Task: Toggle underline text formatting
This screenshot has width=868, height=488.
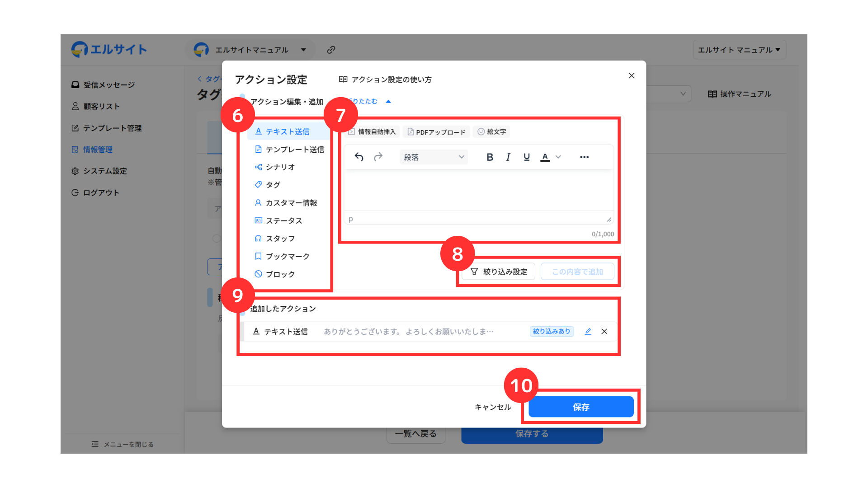Action: (x=526, y=157)
